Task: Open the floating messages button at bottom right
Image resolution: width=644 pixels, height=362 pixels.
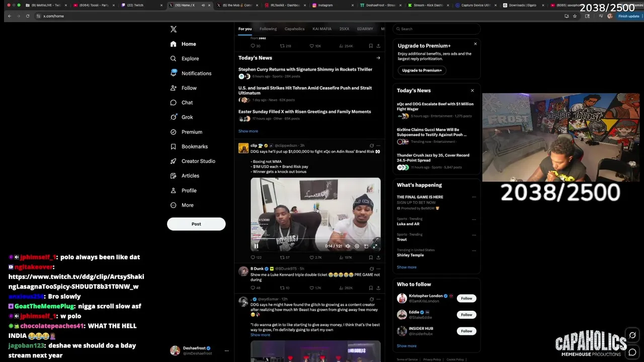Action: (632, 352)
